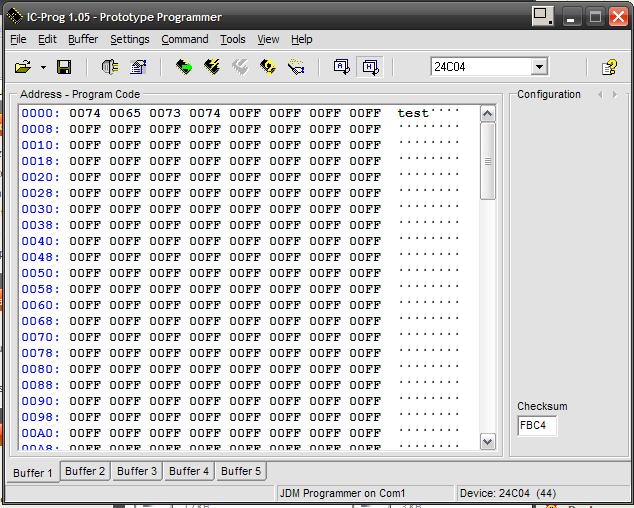This screenshot has height=508, width=634.
Task: Click the Configuration panel right arrow
Action: 615,94
